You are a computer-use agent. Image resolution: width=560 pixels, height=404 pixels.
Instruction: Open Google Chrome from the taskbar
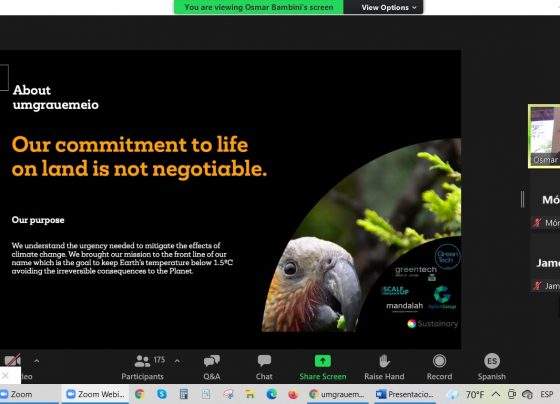[x=140, y=394]
